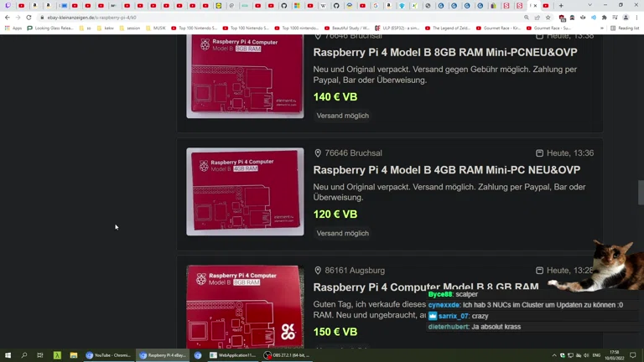This screenshot has width=644, height=362.
Task: Open Task View on the taskbar
Action: (x=40, y=355)
